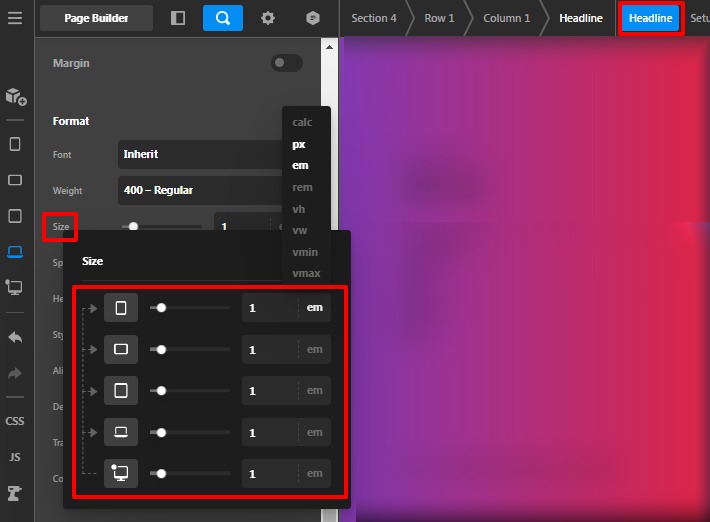Click the Size label in the Format section
Screen dimensions: 710x522
pyautogui.click(x=61, y=227)
